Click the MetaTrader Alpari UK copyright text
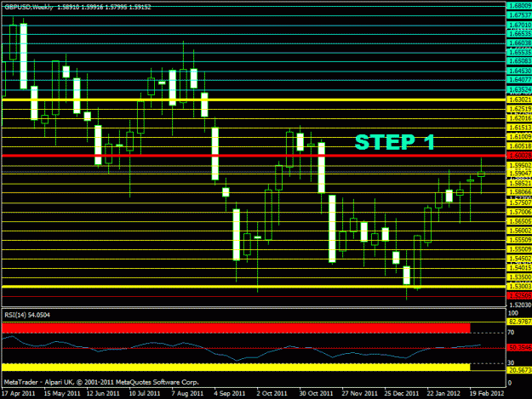532x399 pixels. (x=101, y=382)
